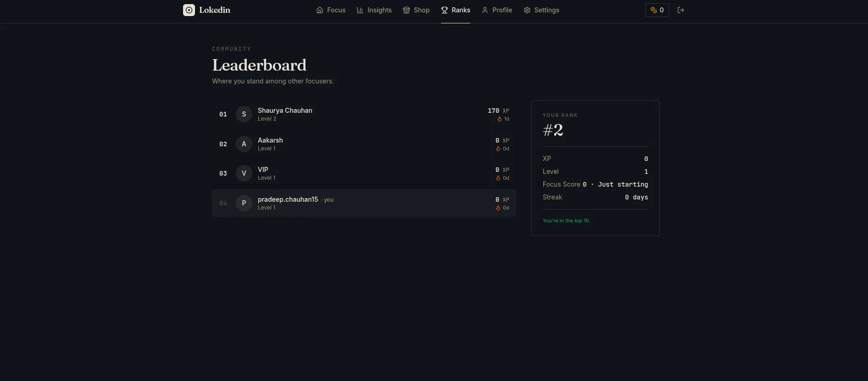The image size is (868, 381).
Task: Click pradeep.chauhan15's P avatar
Action: 244,203
